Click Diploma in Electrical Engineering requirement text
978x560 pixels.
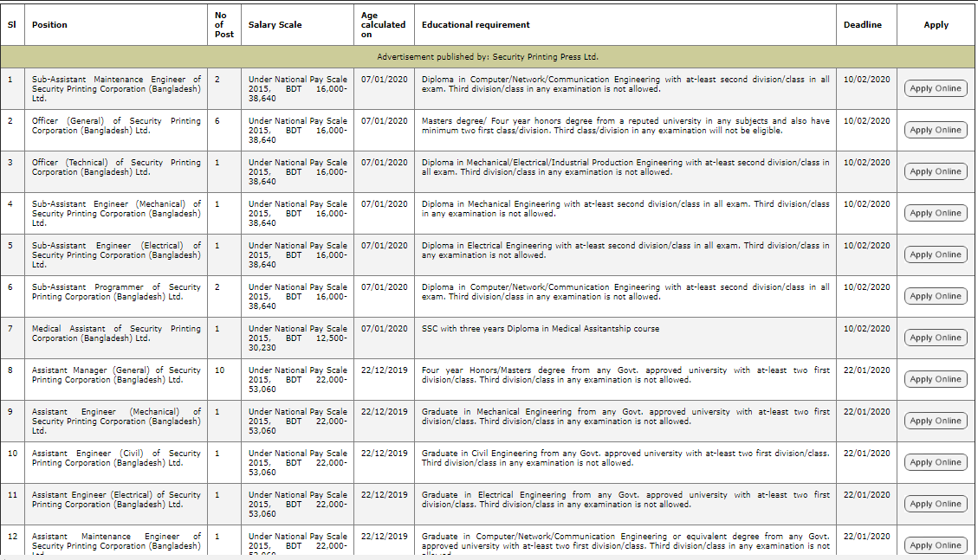(625, 250)
